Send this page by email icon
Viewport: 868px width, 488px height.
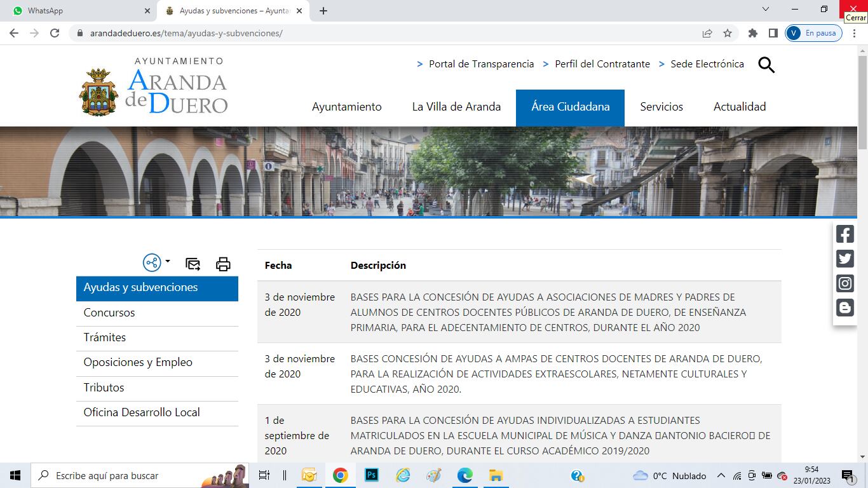(193, 264)
